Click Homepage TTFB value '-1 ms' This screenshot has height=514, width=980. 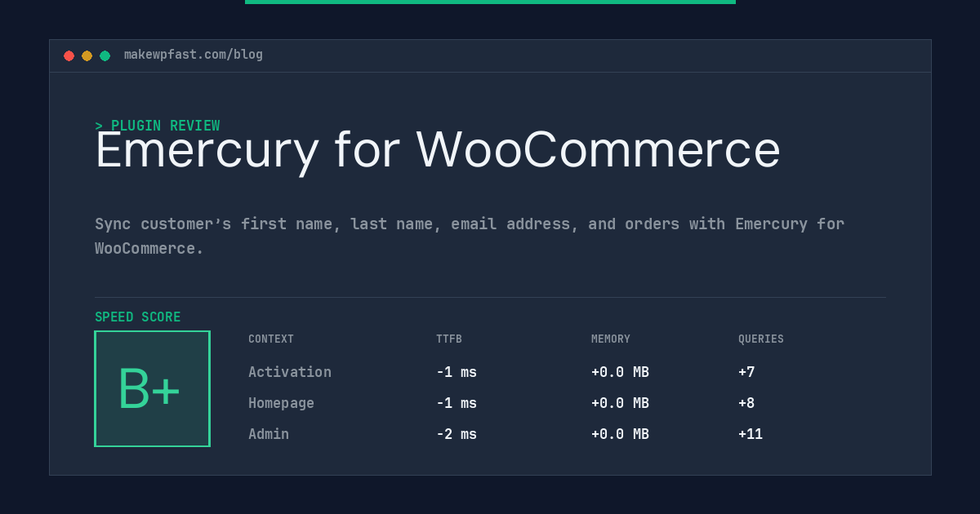tap(457, 403)
